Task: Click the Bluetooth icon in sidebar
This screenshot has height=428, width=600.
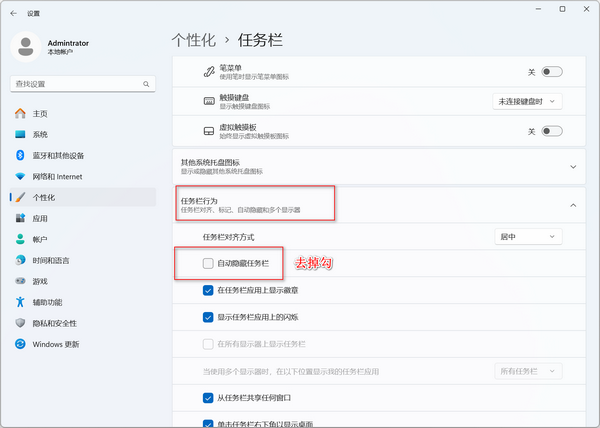Action: 20,155
